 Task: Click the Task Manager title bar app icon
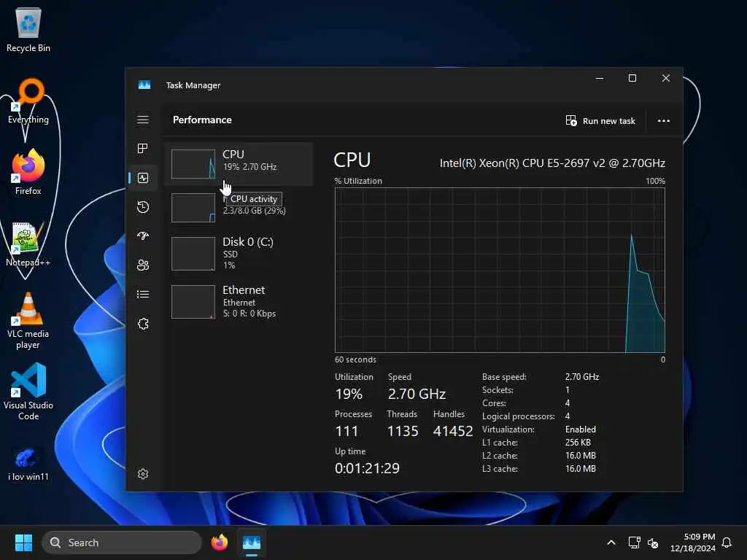pos(144,85)
